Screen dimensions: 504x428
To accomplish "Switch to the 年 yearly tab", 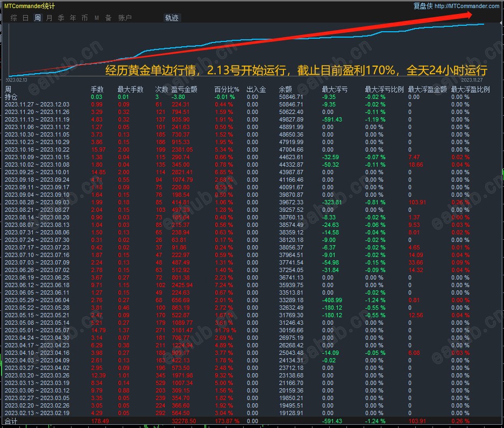I will click(73, 18).
